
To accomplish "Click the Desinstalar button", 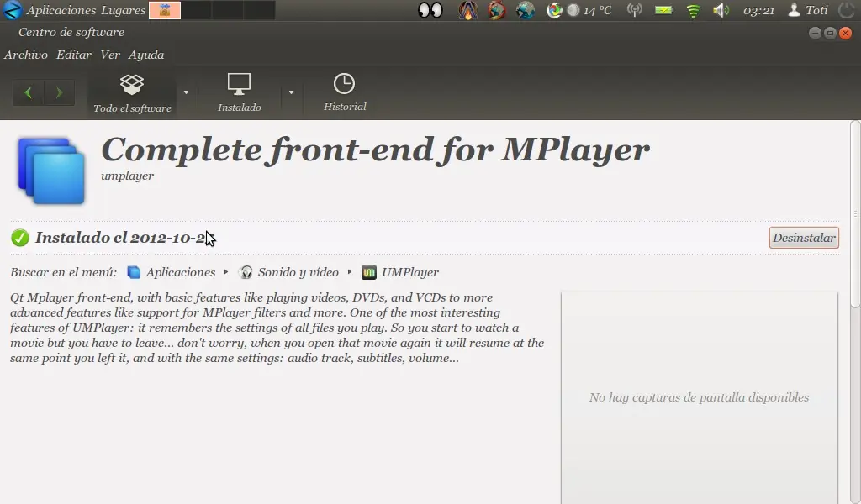I will pos(804,238).
